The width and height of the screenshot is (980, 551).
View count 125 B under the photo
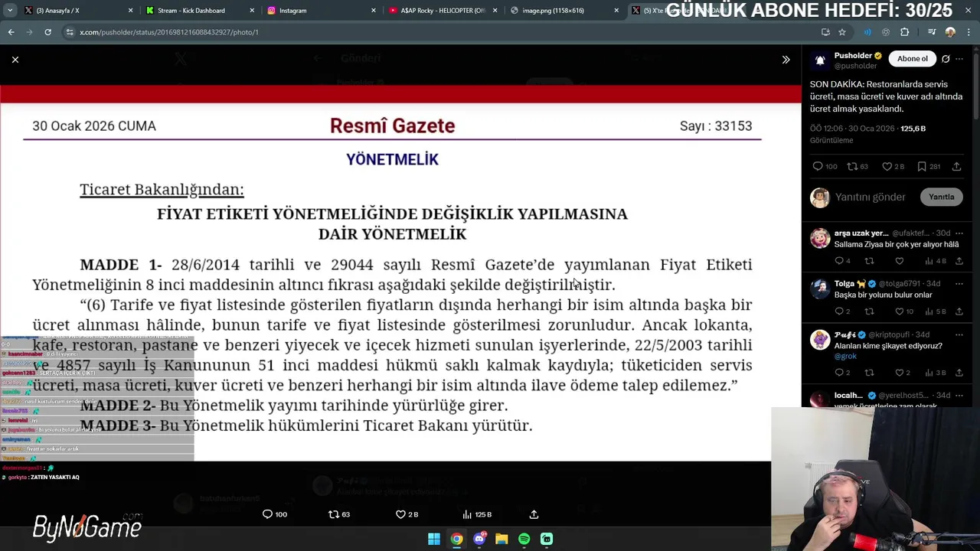[x=478, y=514]
